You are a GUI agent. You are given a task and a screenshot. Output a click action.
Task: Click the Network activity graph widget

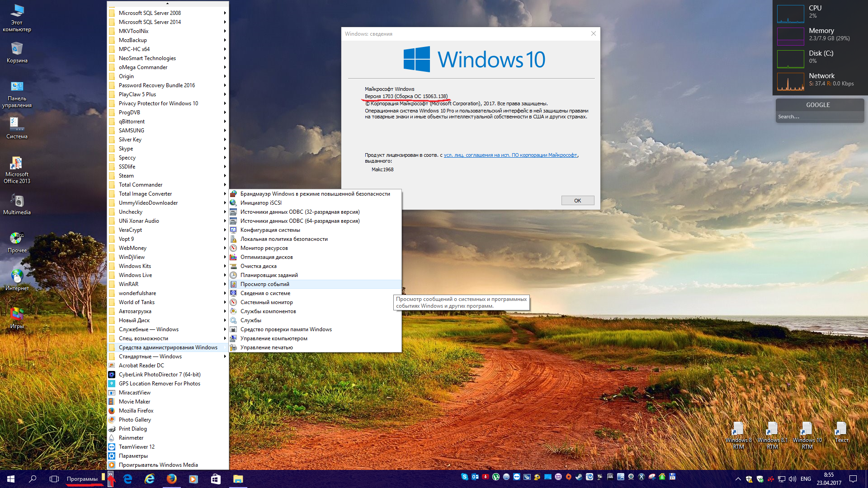pyautogui.click(x=790, y=81)
